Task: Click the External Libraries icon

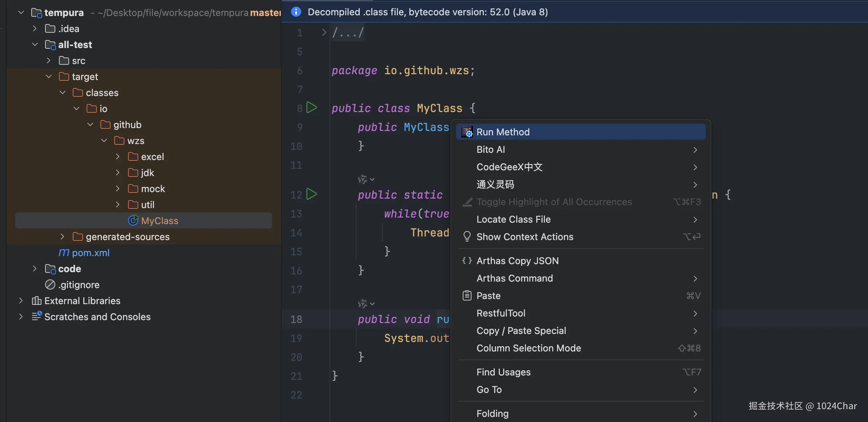Action: click(36, 300)
